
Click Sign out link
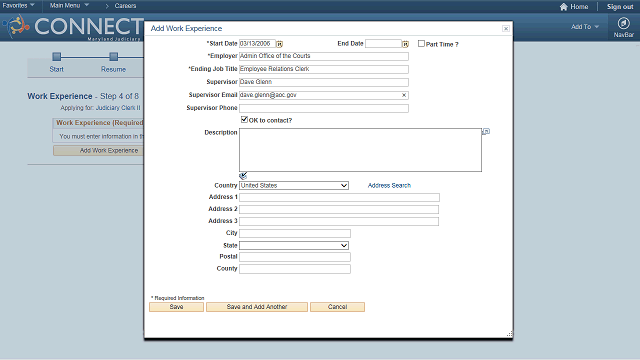point(620,7)
